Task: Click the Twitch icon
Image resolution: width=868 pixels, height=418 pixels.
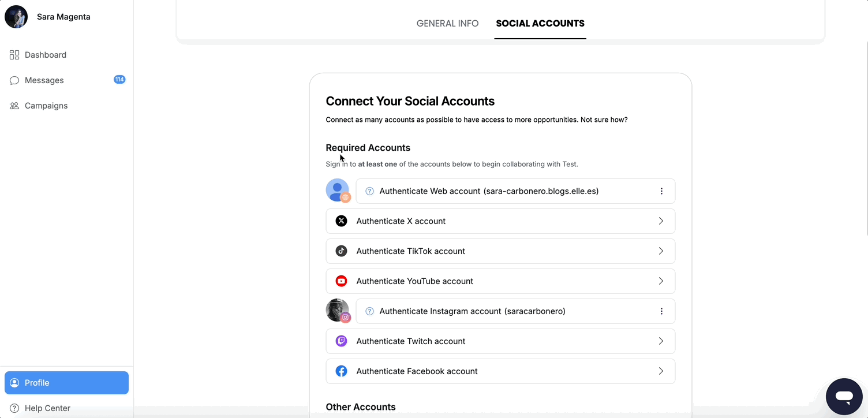Action: 341,341
